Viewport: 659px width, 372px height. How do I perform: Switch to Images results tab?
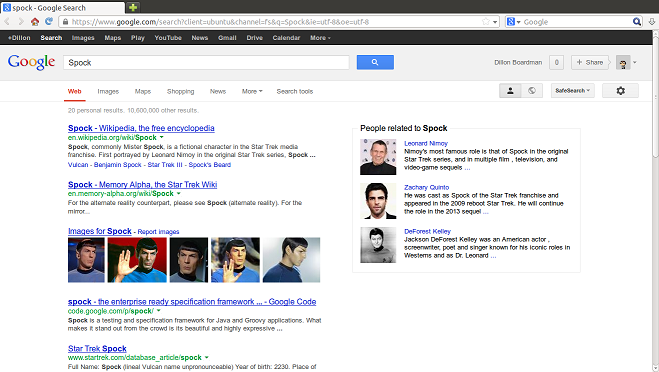pos(108,91)
